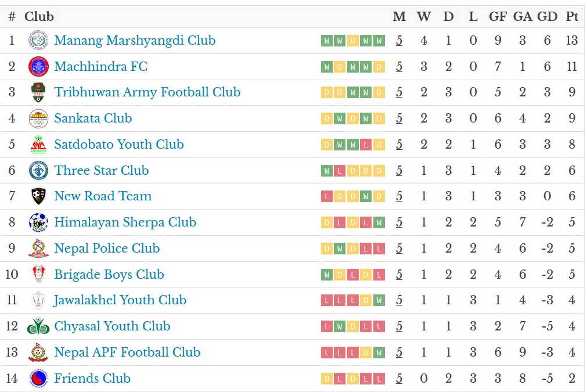The height and width of the screenshot is (392, 587).
Task: Click matches played number for Machhindra FC
Action: click(399, 67)
